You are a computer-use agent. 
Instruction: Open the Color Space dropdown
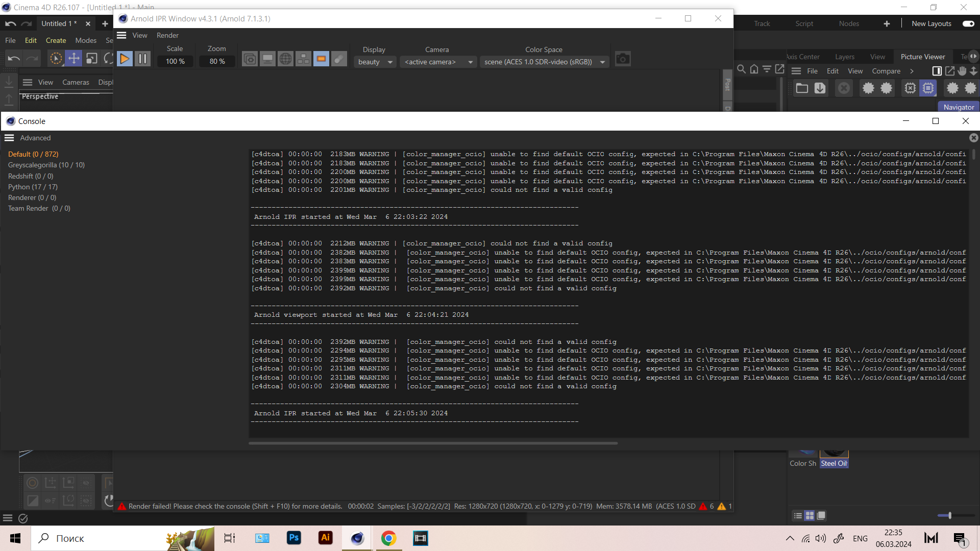click(545, 62)
